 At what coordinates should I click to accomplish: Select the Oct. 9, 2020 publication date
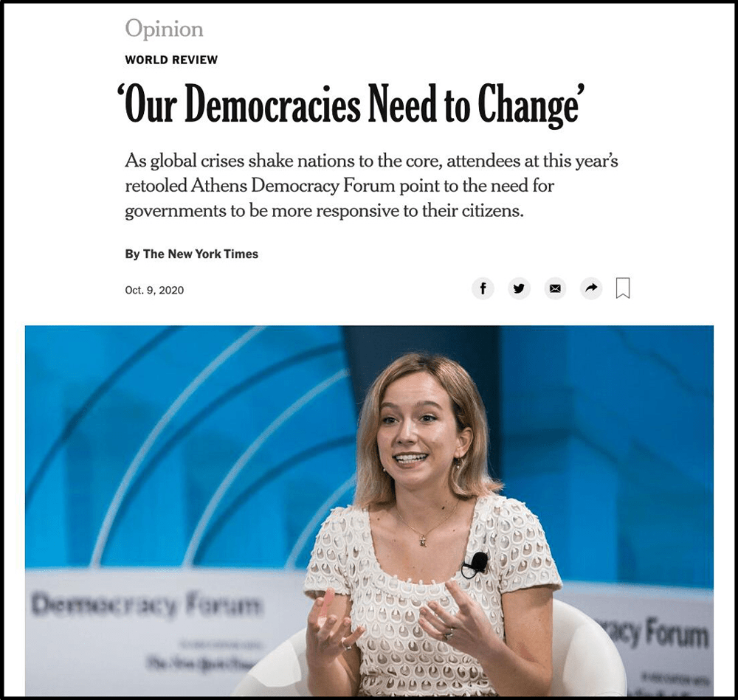click(154, 291)
